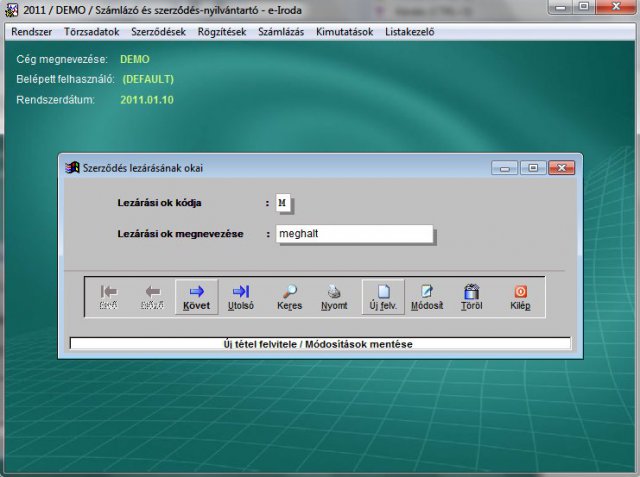Screen dimensions: 640x477
Task: Print using the Nyomt printer icon
Action: 334,296
